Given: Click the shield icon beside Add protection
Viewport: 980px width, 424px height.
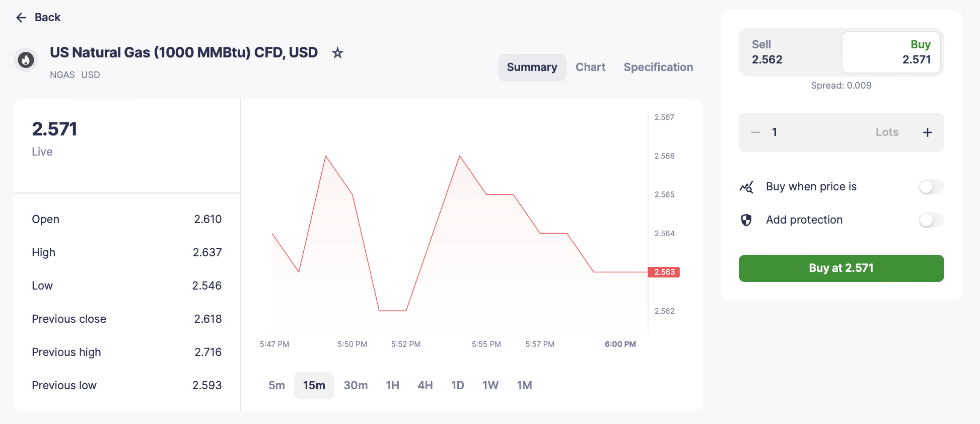Looking at the screenshot, I should pyautogui.click(x=746, y=220).
